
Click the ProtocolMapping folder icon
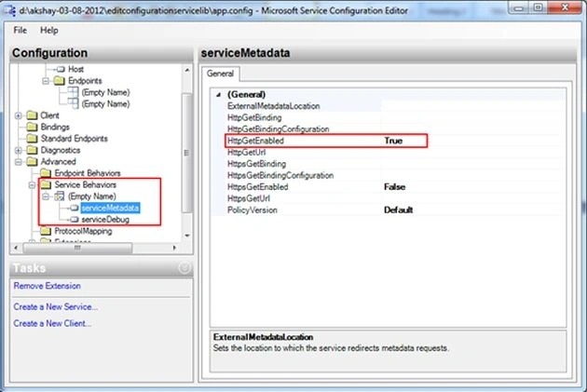tap(46, 231)
